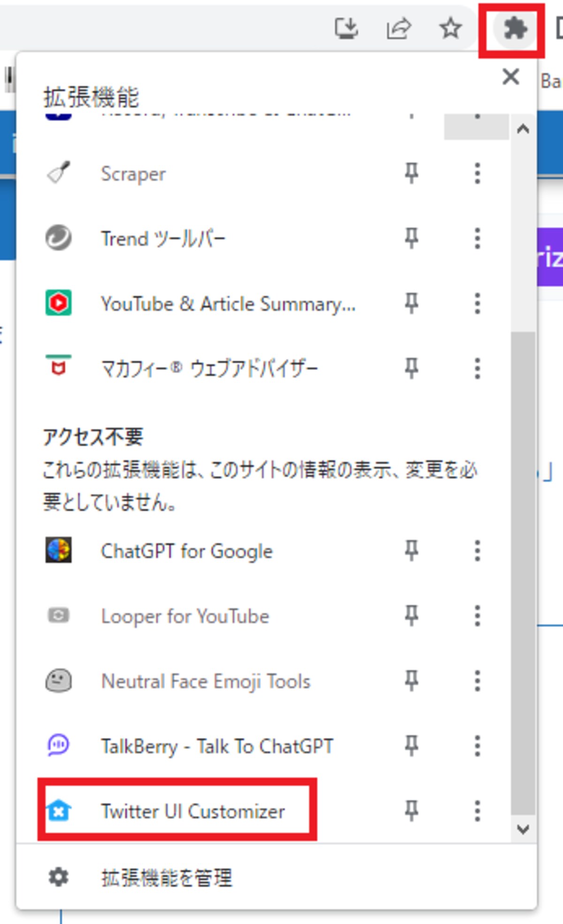Viewport: 563px width, 924px height.
Task: Click the share page icon
Action: tap(399, 29)
